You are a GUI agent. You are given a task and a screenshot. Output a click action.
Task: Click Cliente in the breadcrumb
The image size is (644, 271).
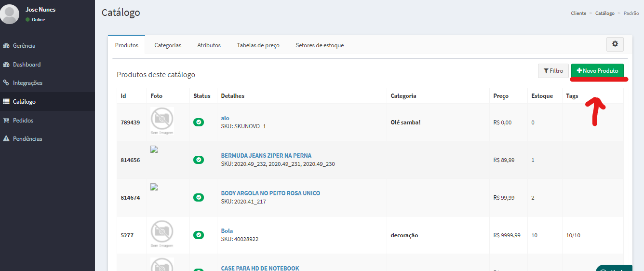tap(578, 14)
